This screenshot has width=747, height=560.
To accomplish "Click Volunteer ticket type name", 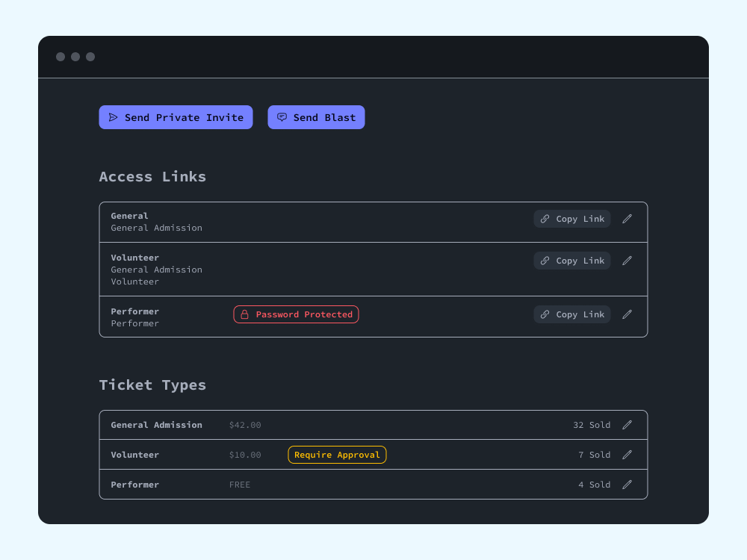I will click(134, 455).
